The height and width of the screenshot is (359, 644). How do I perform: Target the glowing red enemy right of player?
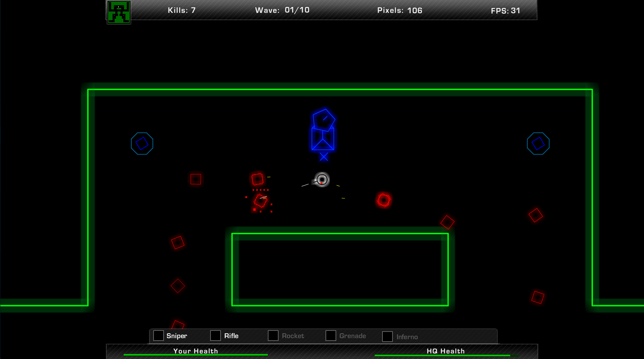point(383,200)
